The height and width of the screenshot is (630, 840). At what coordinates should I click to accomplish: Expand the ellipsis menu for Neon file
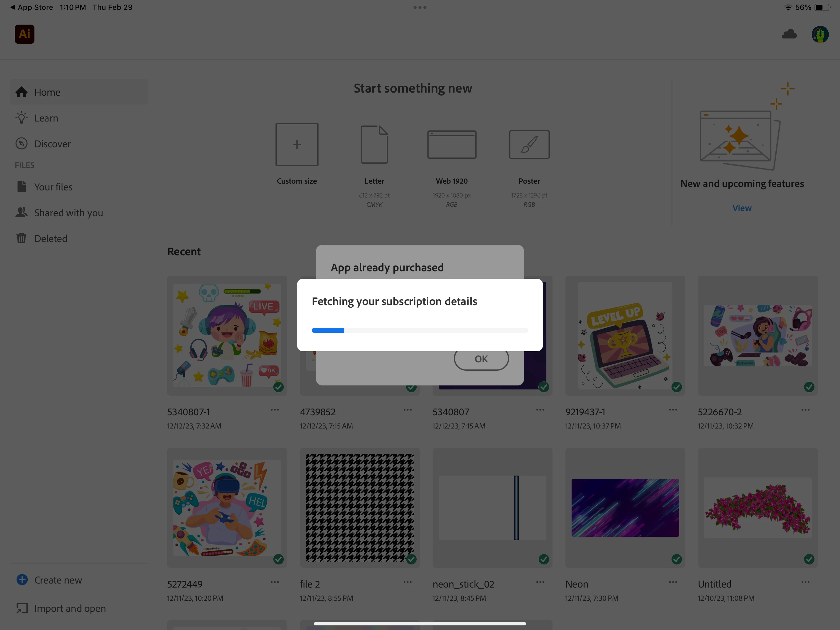(x=672, y=582)
